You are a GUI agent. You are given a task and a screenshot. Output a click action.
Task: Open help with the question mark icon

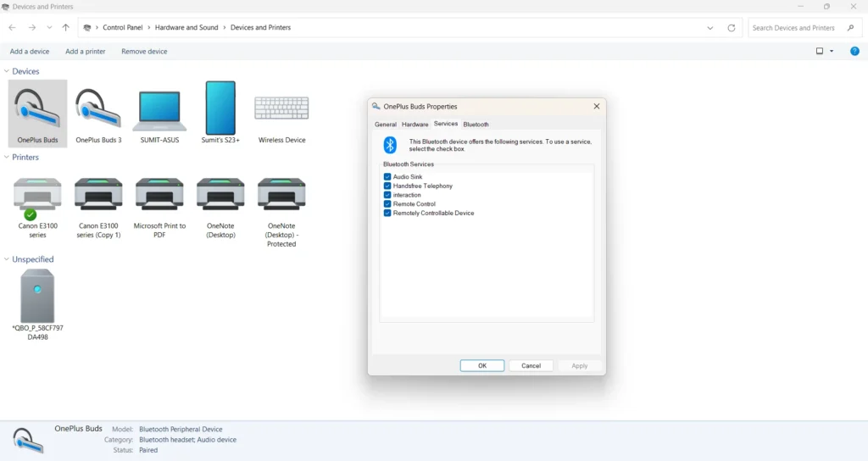pyautogui.click(x=854, y=51)
